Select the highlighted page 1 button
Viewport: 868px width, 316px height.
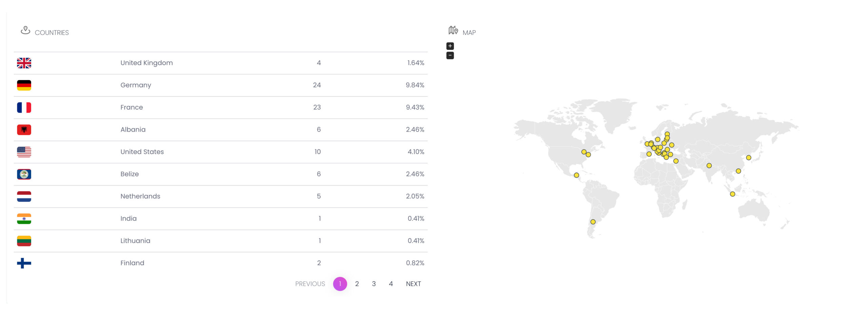340,284
